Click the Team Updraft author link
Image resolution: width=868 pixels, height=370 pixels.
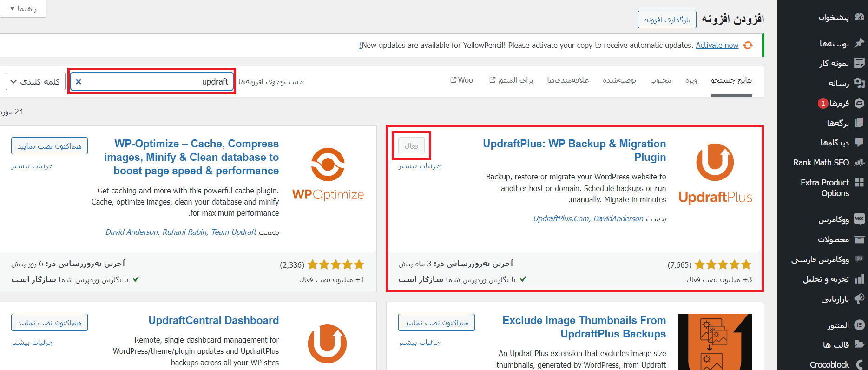coord(234,232)
